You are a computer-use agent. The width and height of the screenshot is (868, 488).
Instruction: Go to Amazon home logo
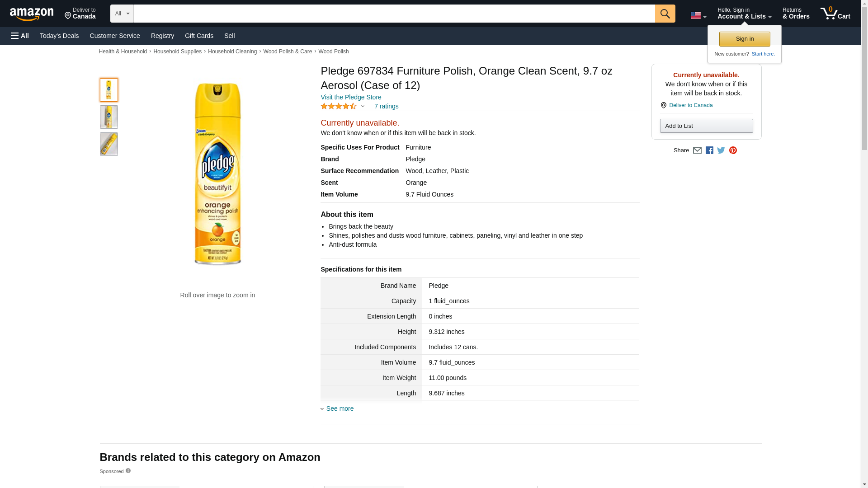pyautogui.click(x=32, y=14)
